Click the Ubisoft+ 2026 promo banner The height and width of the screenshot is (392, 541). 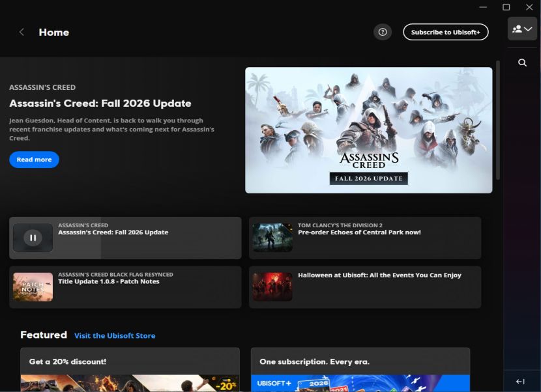pyautogui.click(x=360, y=384)
